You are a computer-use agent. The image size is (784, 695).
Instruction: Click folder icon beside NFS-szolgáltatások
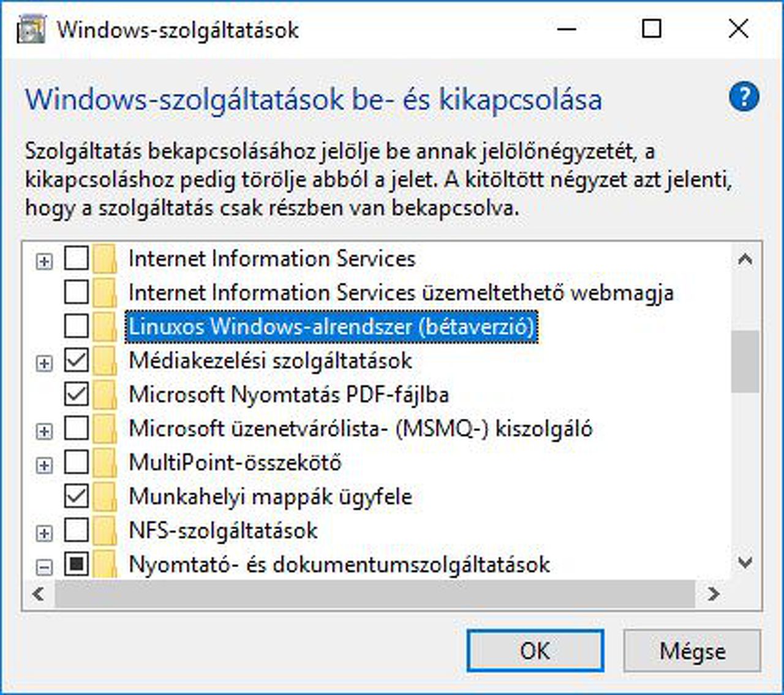105,531
